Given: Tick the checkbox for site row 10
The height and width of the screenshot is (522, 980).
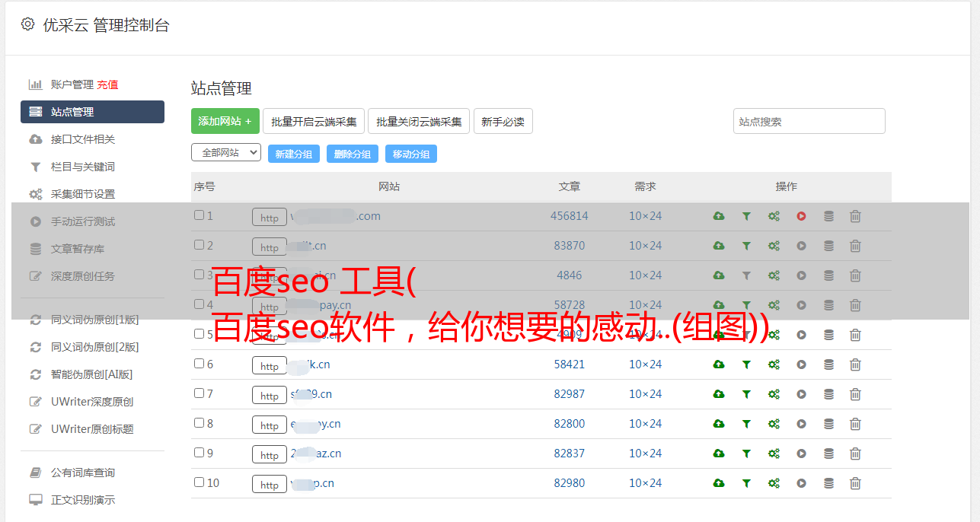Looking at the screenshot, I should point(199,482).
